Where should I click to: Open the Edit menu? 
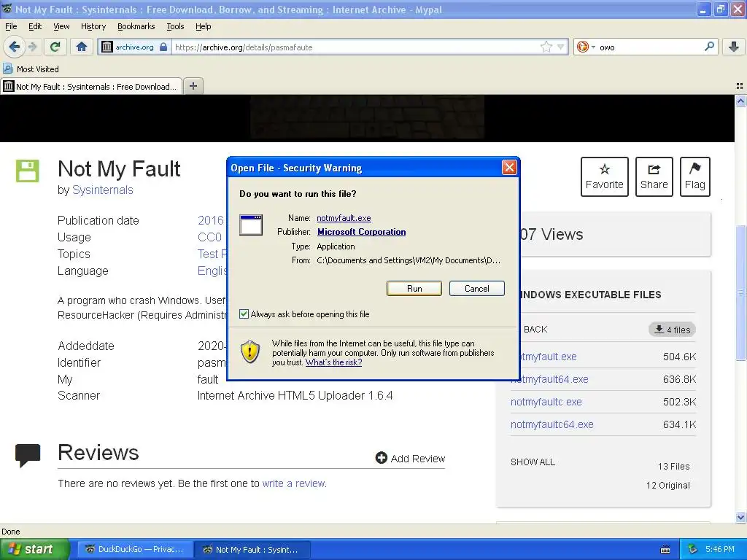[x=35, y=26]
